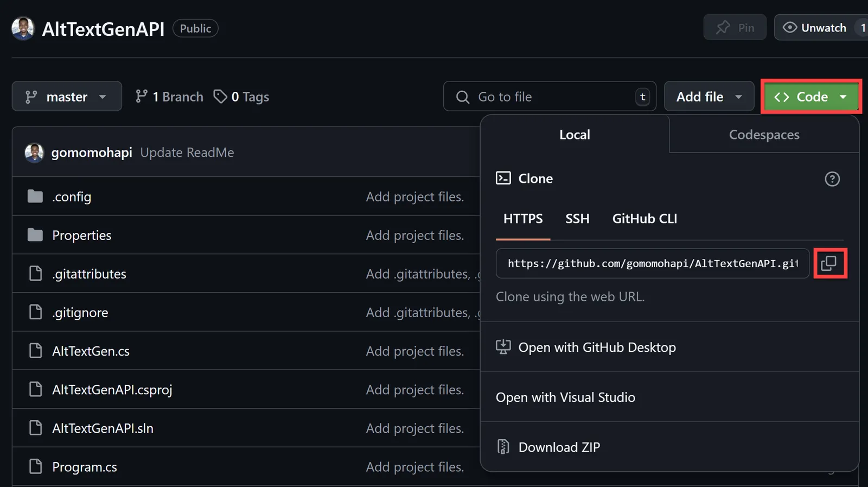The height and width of the screenshot is (487, 868).
Task: Open the master branch dropdown
Action: click(x=67, y=96)
